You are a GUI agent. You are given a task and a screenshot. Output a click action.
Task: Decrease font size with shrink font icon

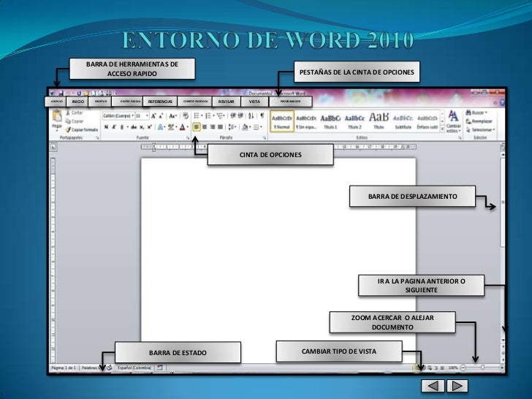[x=161, y=116]
